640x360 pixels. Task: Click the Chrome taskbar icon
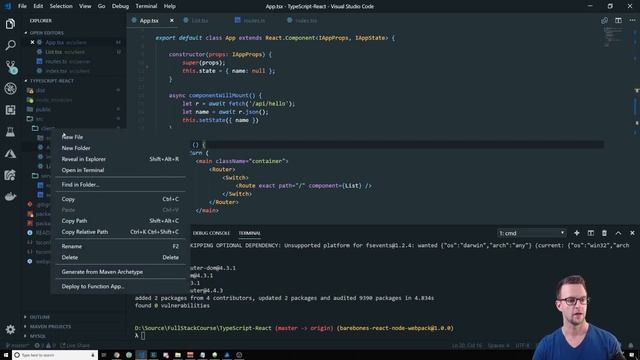point(117,355)
